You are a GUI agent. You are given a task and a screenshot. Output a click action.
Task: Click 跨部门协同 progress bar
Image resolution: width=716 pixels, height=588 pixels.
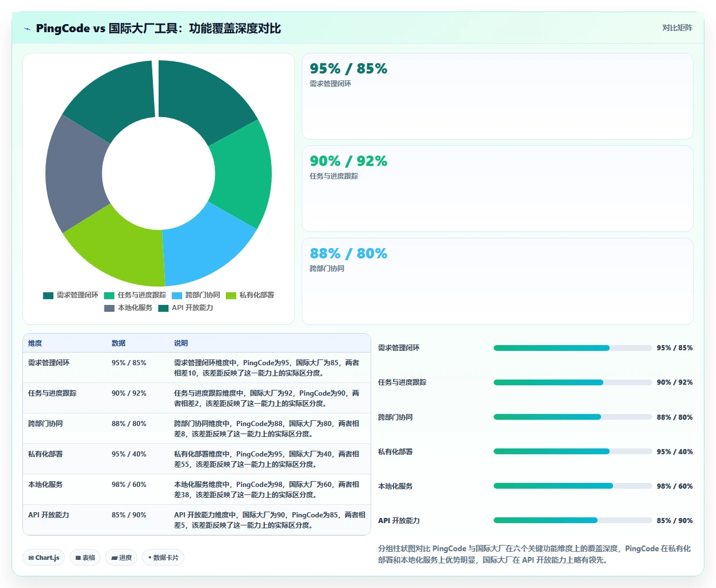tap(573, 417)
